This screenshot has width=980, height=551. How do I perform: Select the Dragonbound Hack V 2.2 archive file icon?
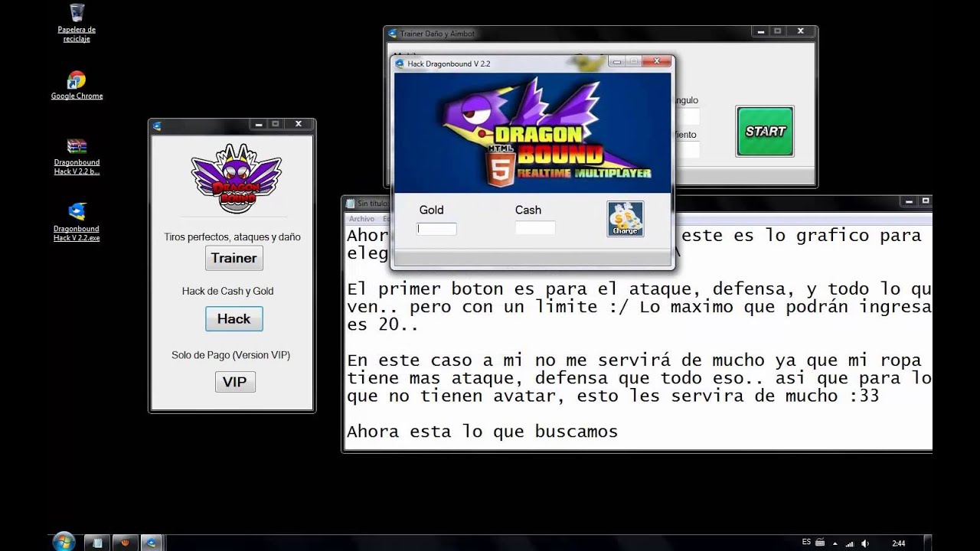click(x=77, y=157)
